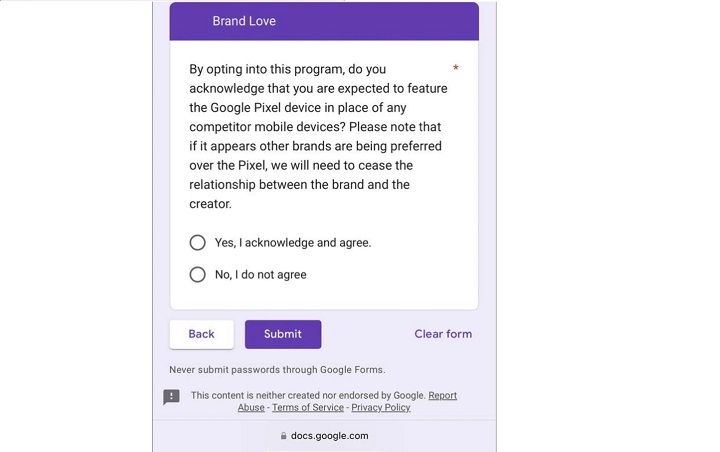Viewport: 720px width, 452px height.
Task: Select the "Yes, I acknowledge and agree" radio button
Action: [198, 243]
